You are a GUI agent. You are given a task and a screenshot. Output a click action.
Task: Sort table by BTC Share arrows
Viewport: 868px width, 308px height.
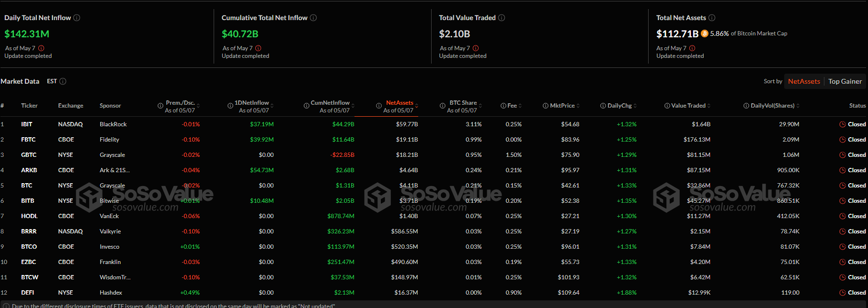coord(480,106)
